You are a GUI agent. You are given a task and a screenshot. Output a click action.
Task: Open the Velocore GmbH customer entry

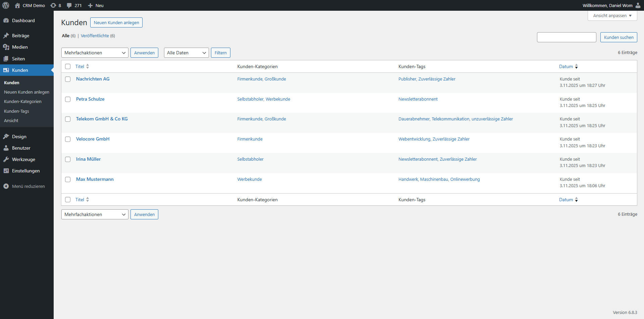click(93, 139)
